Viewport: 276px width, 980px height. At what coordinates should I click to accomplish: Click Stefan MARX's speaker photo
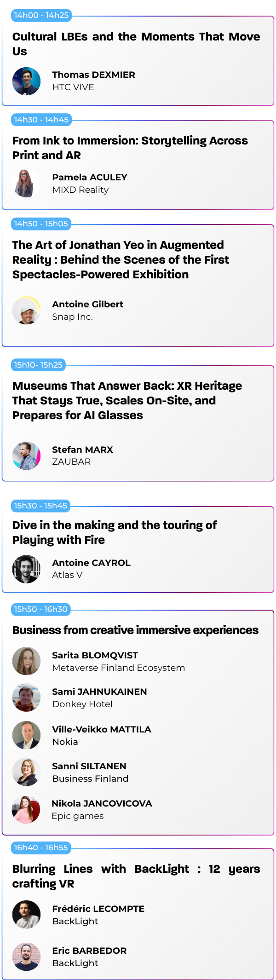point(26,456)
